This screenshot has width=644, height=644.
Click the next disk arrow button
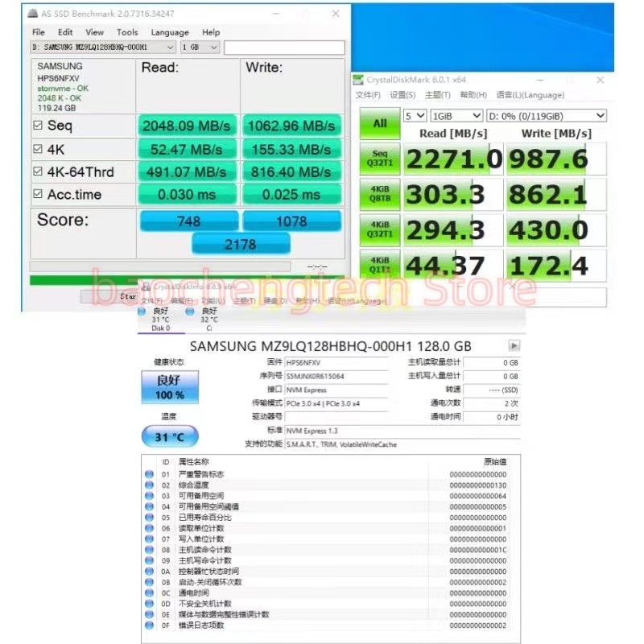tap(514, 346)
